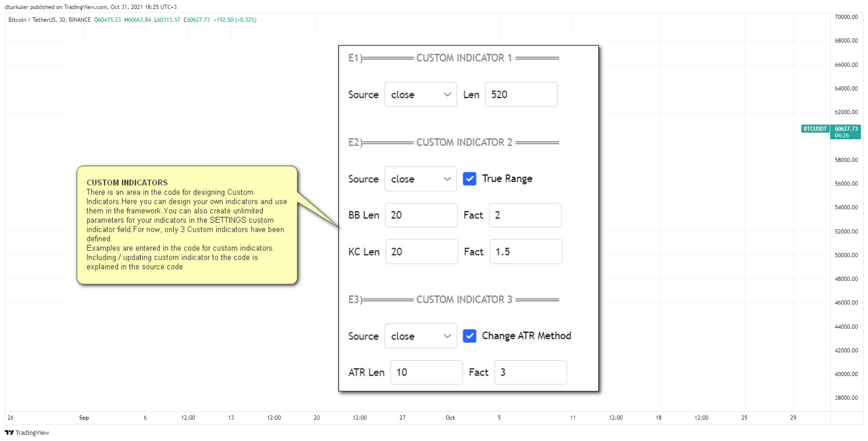Click the Fact field showing 1.5

coord(526,252)
